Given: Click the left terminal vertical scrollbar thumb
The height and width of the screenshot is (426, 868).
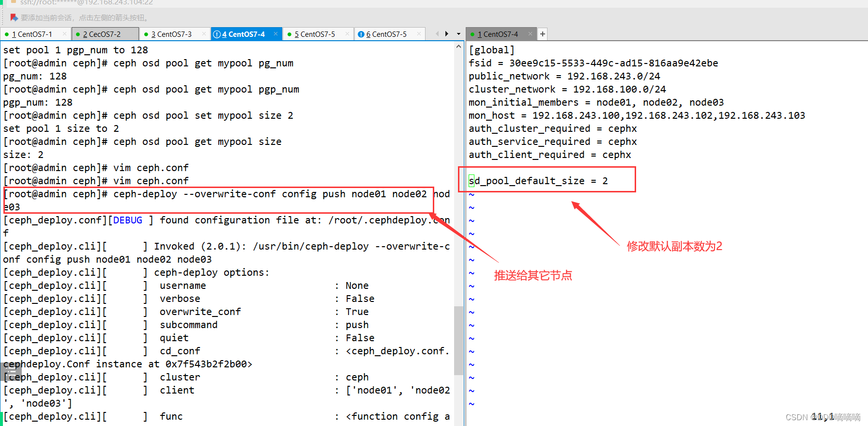Looking at the screenshot, I should [x=458, y=340].
